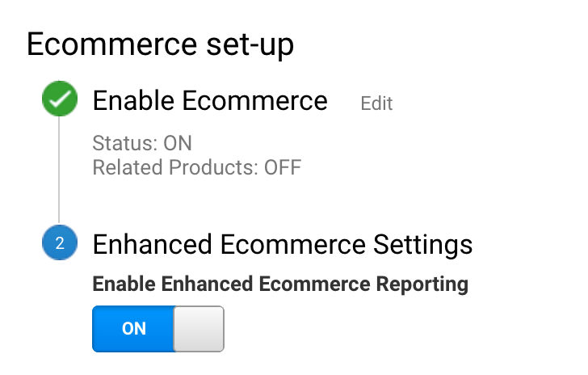Click the vertical line connecting the steps

(x=59, y=171)
